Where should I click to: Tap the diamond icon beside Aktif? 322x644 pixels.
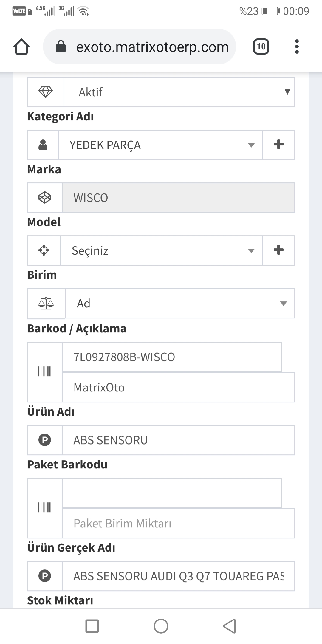(x=46, y=92)
